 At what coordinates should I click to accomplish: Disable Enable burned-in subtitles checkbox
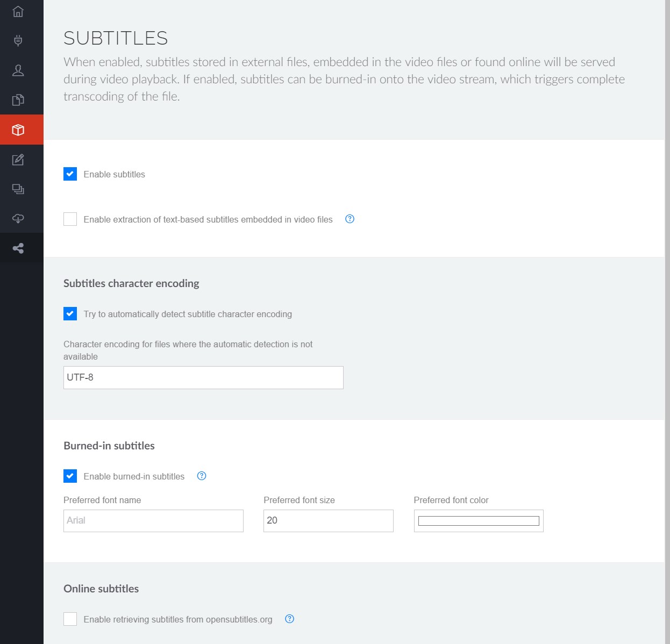70,476
